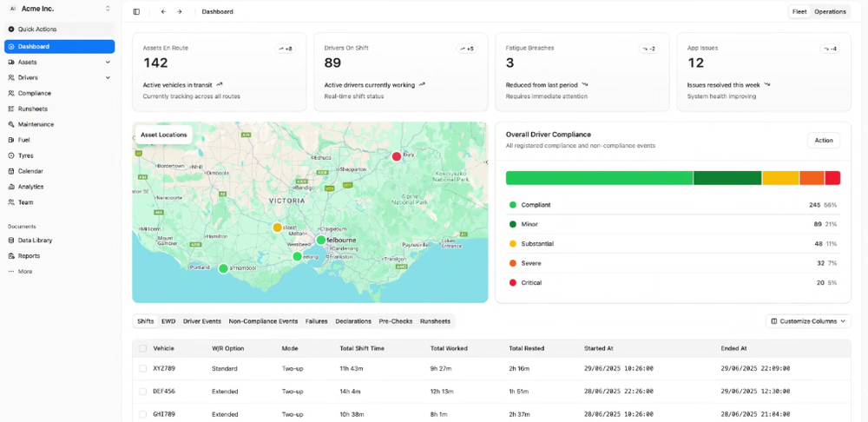Image resolution: width=868 pixels, height=422 pixels.
Task: Click the Dashboard breadcrumb text
Action: pos(218,11)
